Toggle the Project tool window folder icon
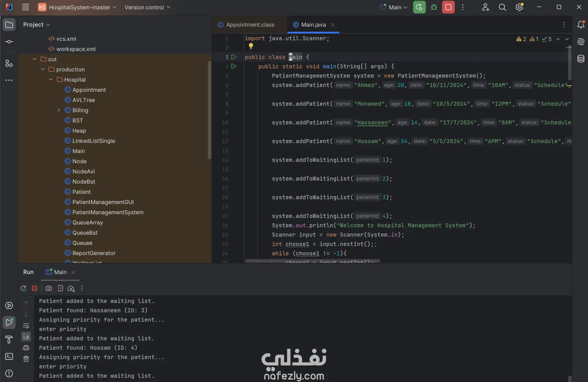This screenshot has height=382, width=588. click(x=9, y=25)
